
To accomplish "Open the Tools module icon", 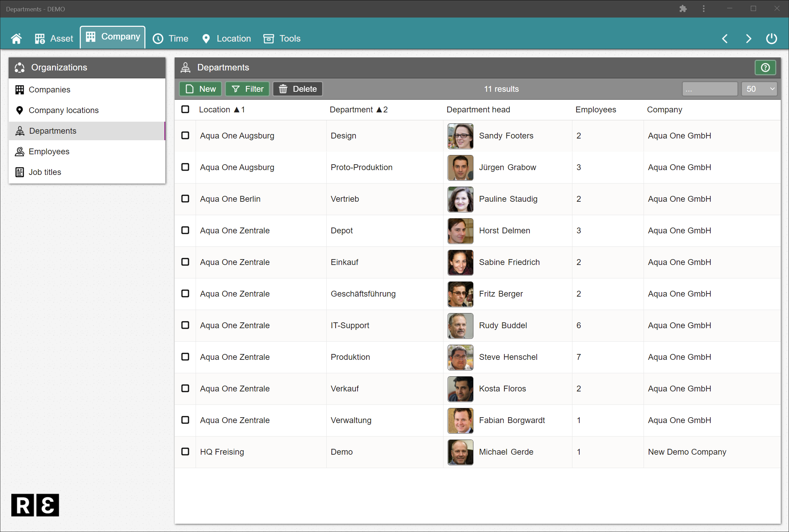I will (269, 38).
